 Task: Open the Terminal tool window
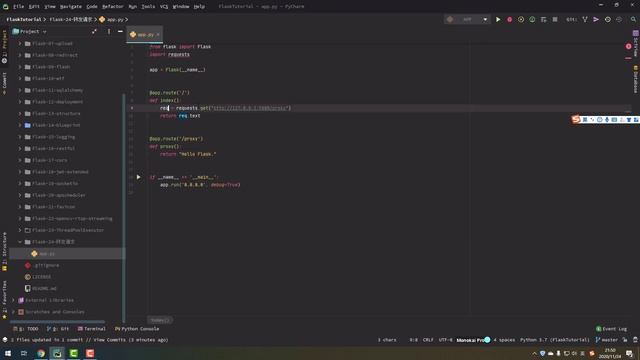91,329
